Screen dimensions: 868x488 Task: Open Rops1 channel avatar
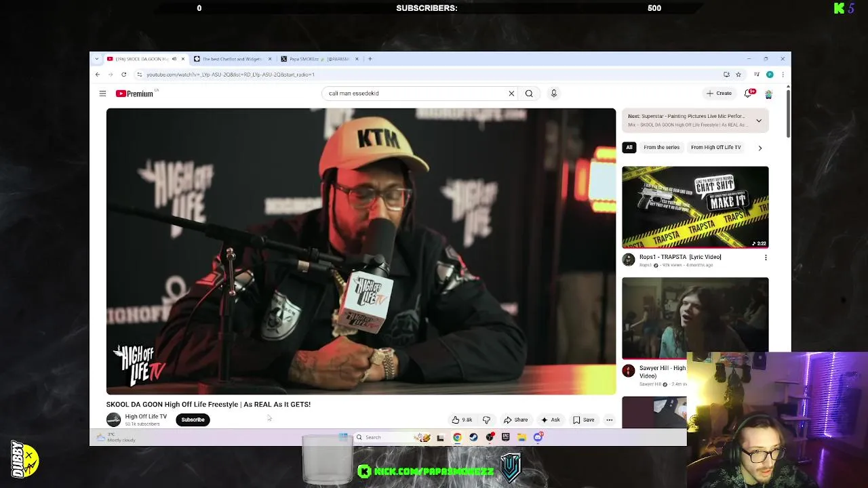629,260
